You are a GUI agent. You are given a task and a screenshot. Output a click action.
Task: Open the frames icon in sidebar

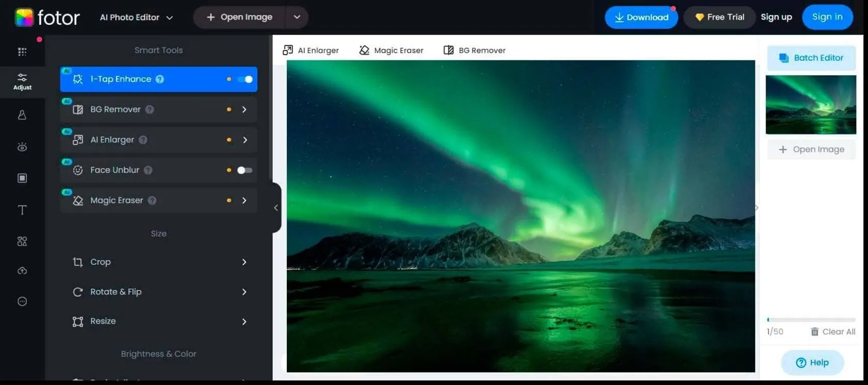tap(22, 178)
